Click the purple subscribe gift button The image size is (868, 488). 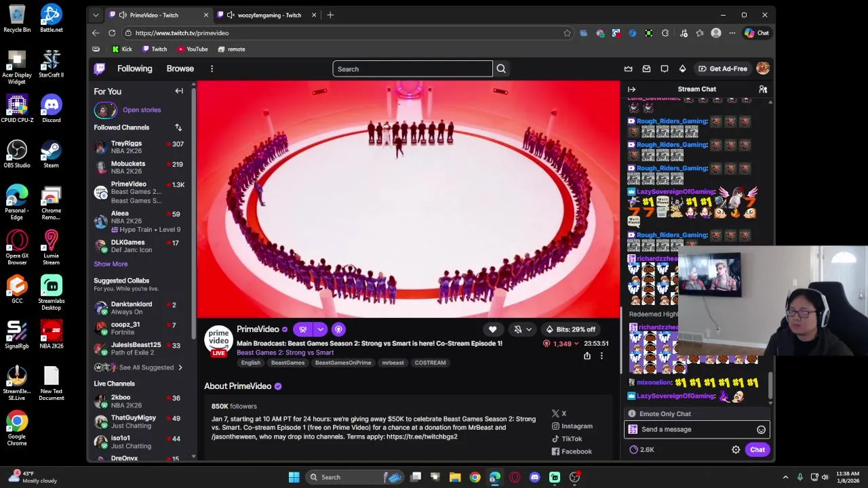click(302, 329)
